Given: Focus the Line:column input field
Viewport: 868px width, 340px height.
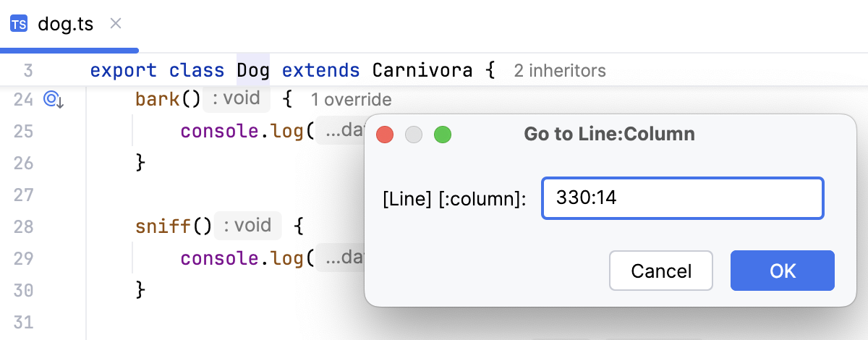Looking at the screenshot, I should coord(682,198).
